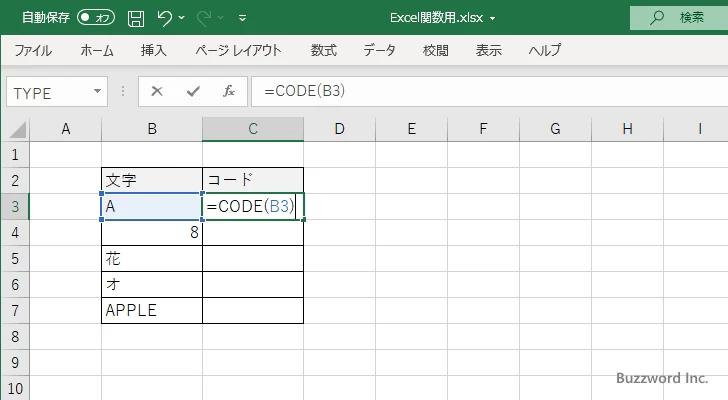This screenshot has height=400, width=728.
Task: Click the Select All corner triangle
Action: (18, 130)
